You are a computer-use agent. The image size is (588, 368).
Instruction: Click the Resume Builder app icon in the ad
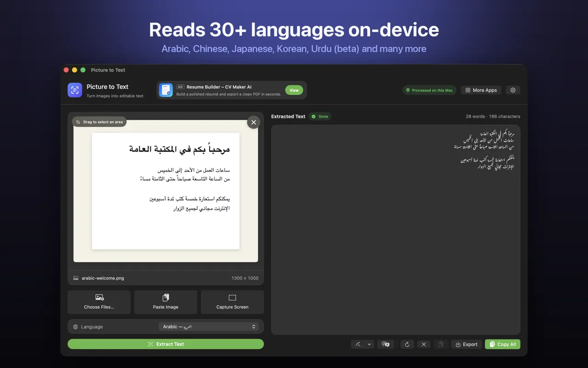[x=165, y=90]
